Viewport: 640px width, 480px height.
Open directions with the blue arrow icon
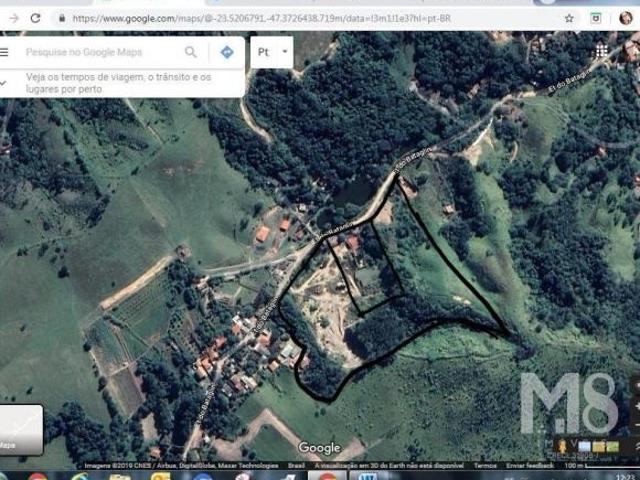(x=227, y=52)
